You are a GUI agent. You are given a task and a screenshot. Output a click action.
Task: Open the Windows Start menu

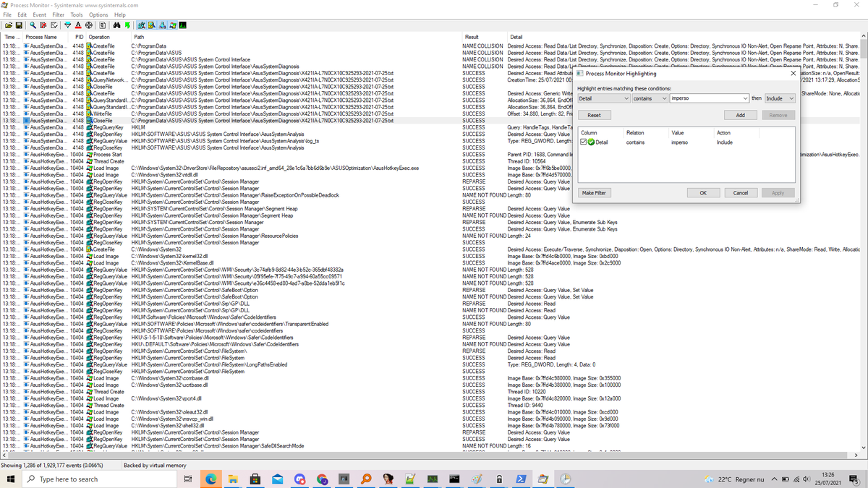tap(11, 479)
